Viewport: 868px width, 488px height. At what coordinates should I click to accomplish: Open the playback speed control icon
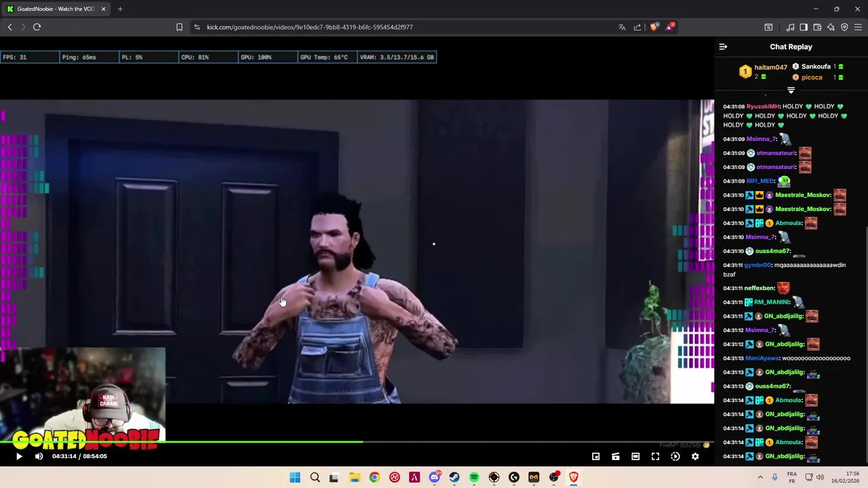coord(675,456)
